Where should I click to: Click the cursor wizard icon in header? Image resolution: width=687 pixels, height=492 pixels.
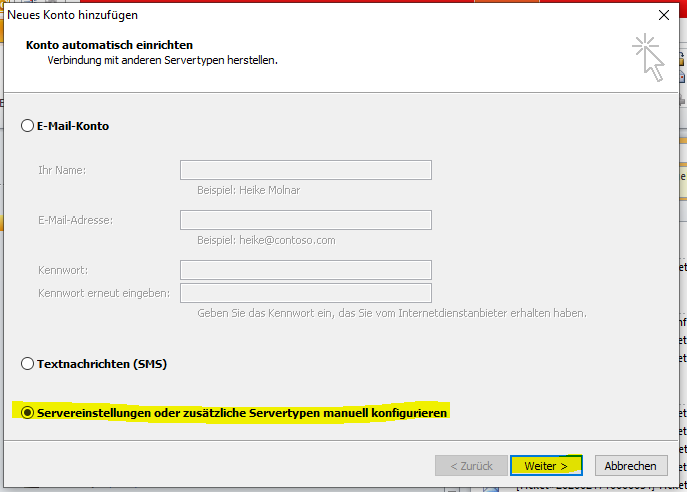pos(648,57)
